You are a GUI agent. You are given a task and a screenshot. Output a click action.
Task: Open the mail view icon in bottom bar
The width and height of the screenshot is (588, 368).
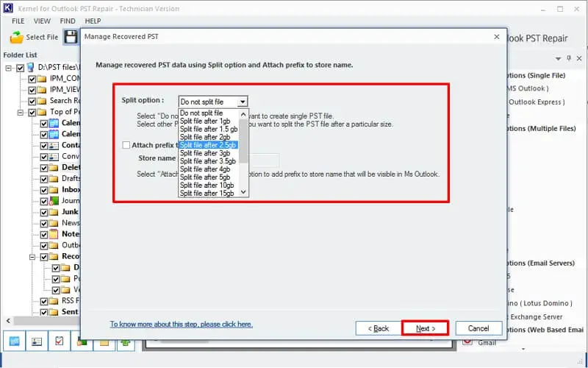14,342
